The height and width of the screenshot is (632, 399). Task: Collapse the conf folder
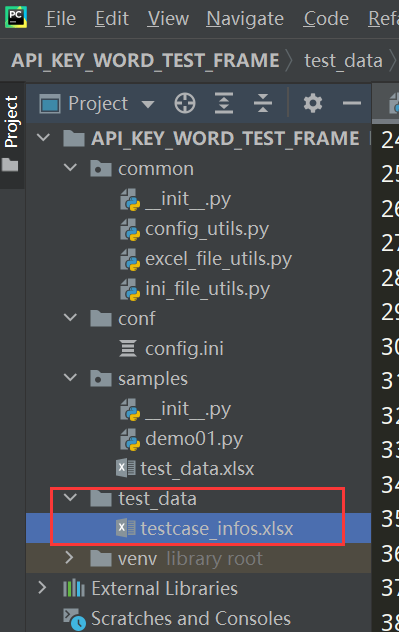[70, 317]
